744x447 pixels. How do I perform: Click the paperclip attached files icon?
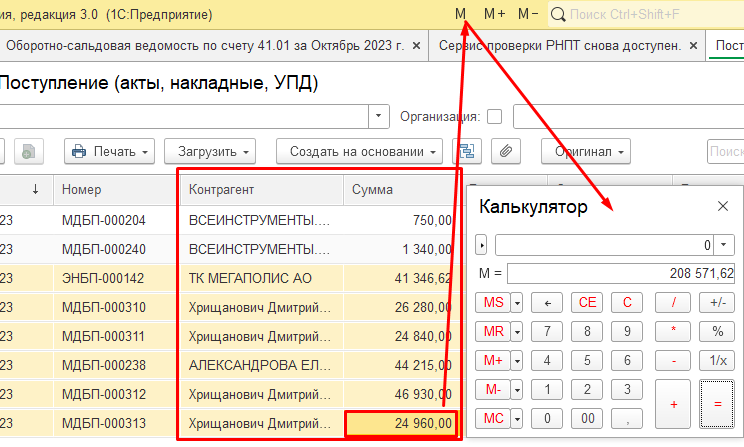coord(506,151)
